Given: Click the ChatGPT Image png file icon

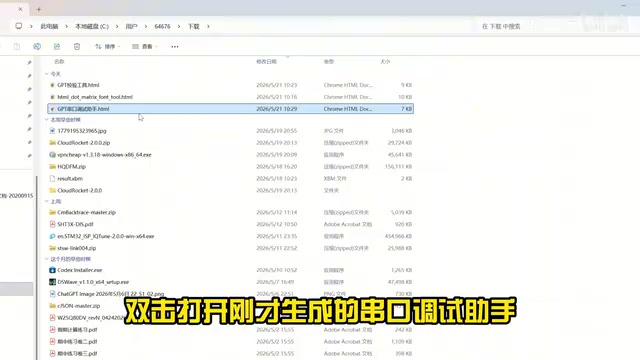Looking at the screenshot, I should pos(52,294).
